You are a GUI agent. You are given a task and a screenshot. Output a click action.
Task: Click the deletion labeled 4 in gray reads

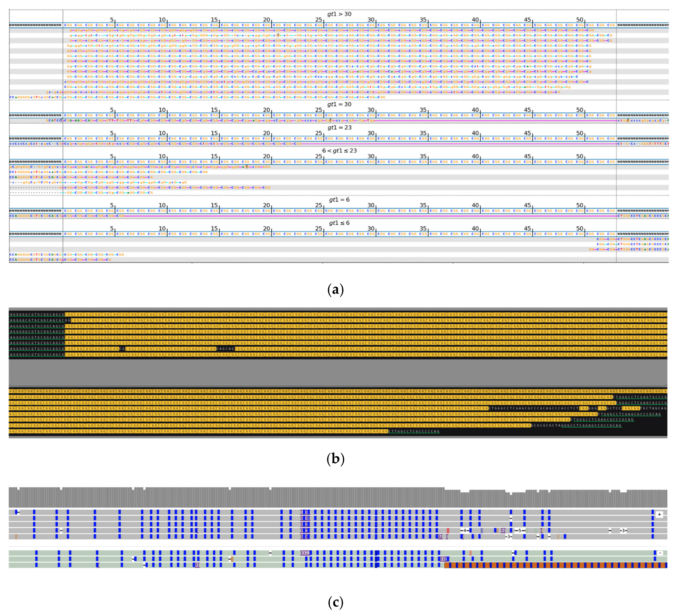click(x=465, y=530)
